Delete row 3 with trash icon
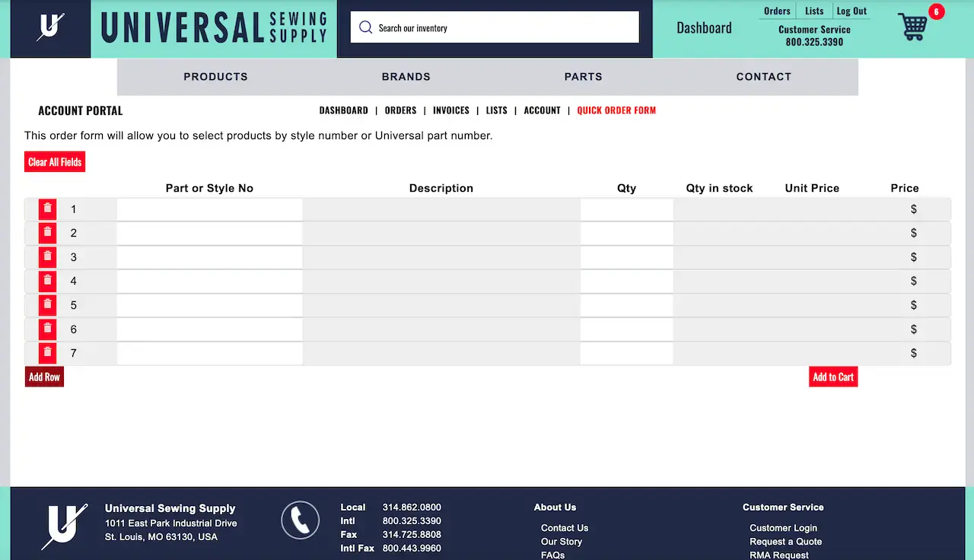 click(47, 257)
